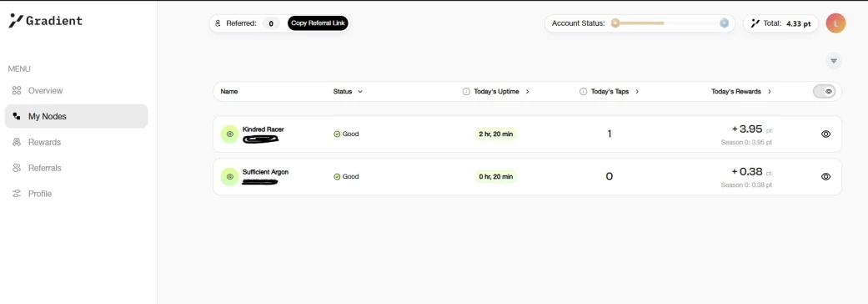Click the Today's Uptime info icon

tap(466, 92)
